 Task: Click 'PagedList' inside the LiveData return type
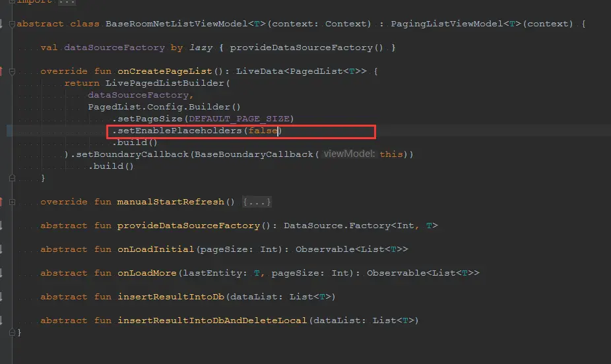[317, 71]
